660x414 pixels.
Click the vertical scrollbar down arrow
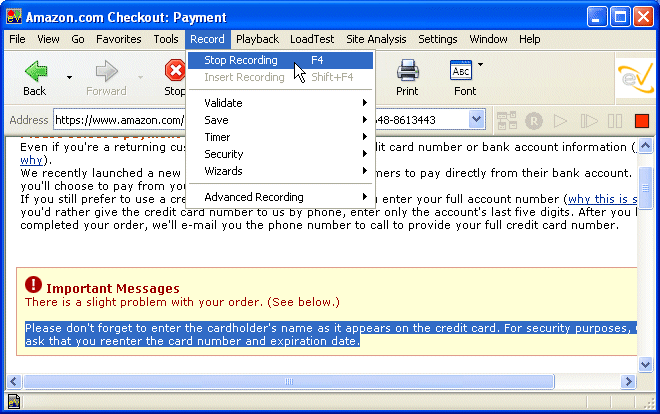click(x=645, y=364)
